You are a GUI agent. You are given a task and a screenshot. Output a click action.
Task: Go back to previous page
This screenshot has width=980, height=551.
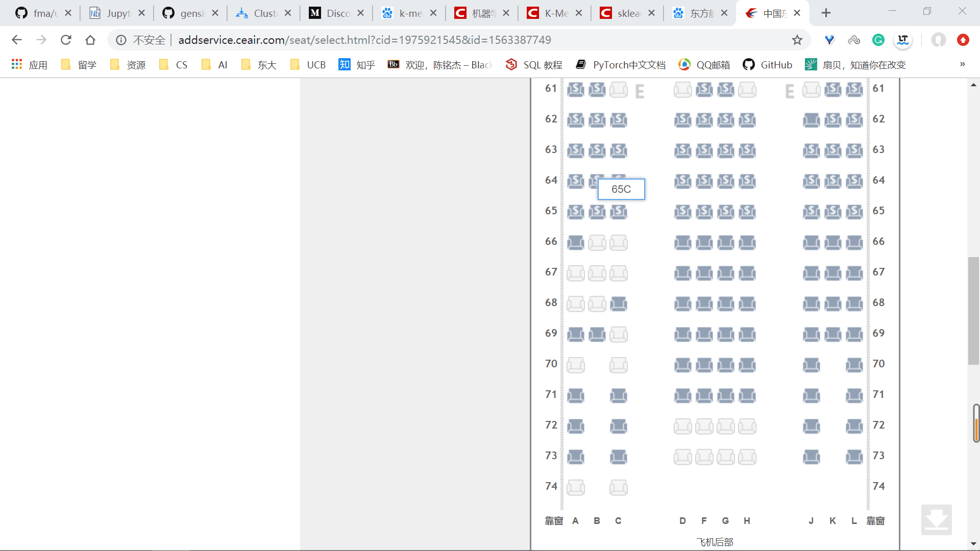(17, 40)
